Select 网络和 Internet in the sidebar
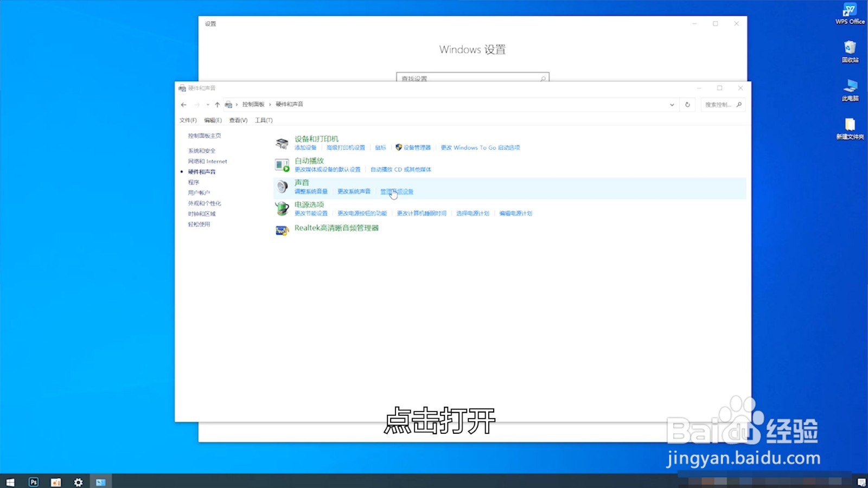This screenshot has height=488, width=868. (x=208, y=162)
